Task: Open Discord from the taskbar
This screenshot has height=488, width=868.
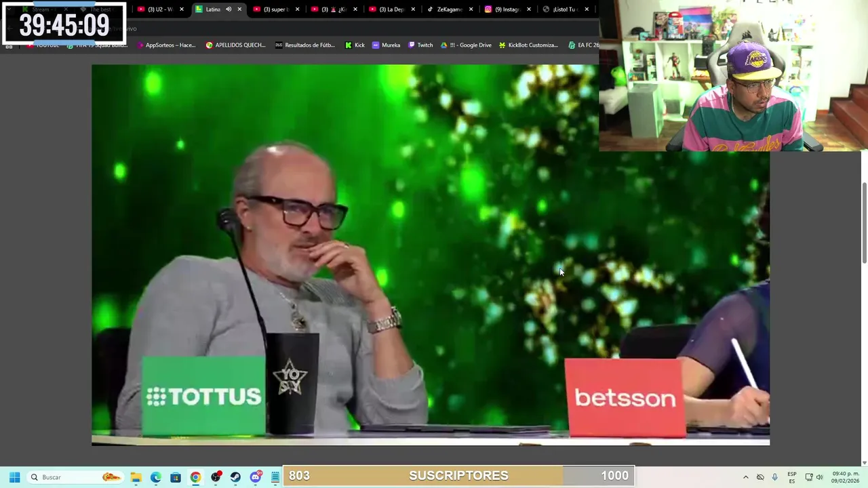Action: 256,477
